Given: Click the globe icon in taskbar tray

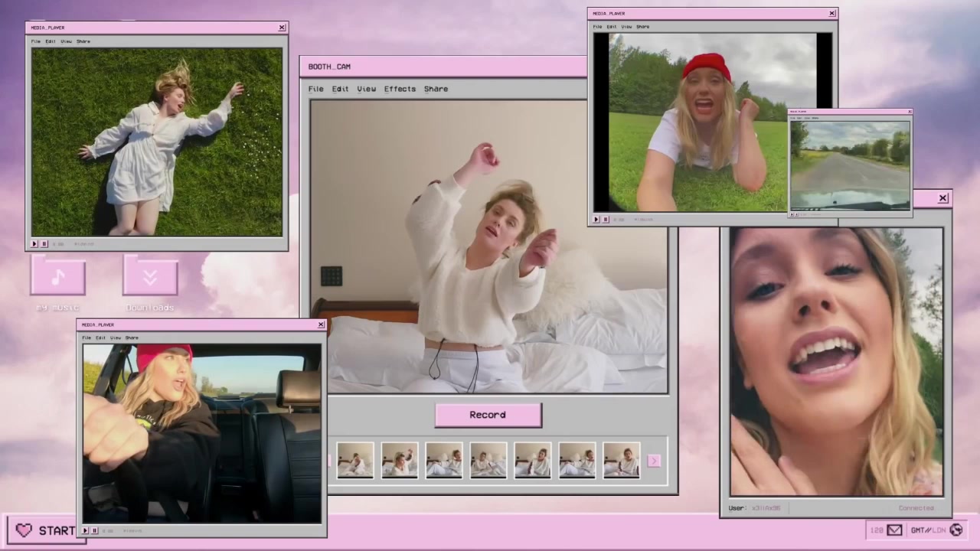Looking at the screenshot, I should (956, 530).
